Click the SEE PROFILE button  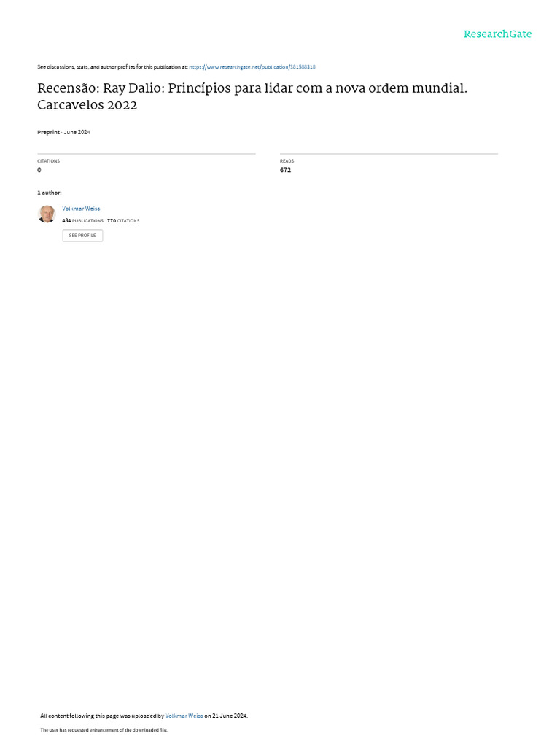[x=82, y=236]
